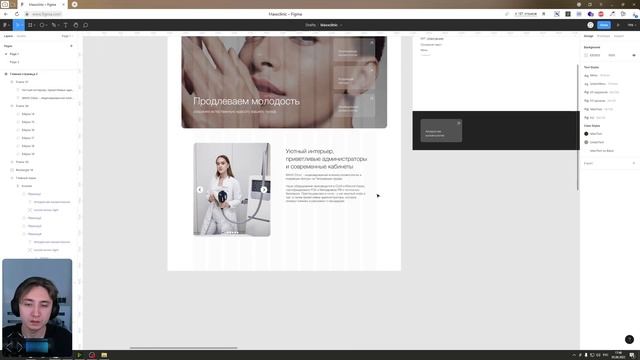Switch to the Prototype tab
640x360 pixels.
[603, 36]
